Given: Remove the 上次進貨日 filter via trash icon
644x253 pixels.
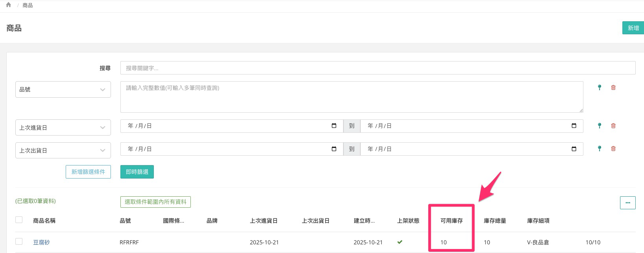Looking at the screenshot, I should click(x=613, y=126).
